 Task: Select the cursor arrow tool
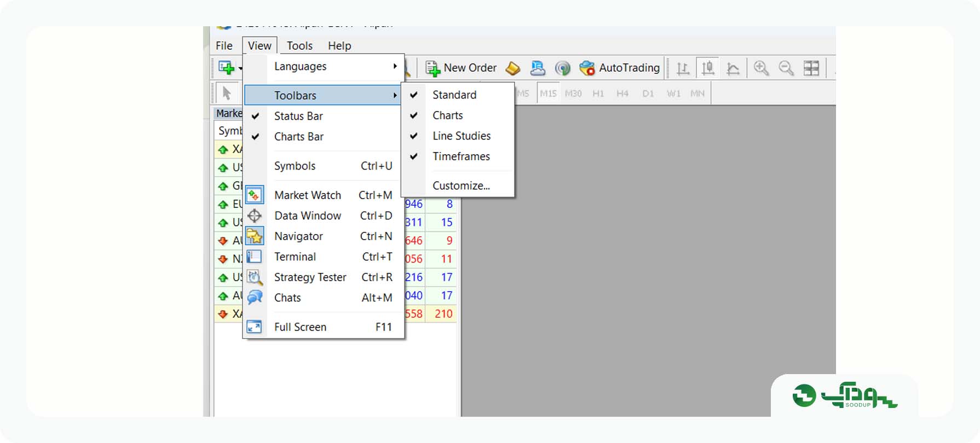(226, 93)
